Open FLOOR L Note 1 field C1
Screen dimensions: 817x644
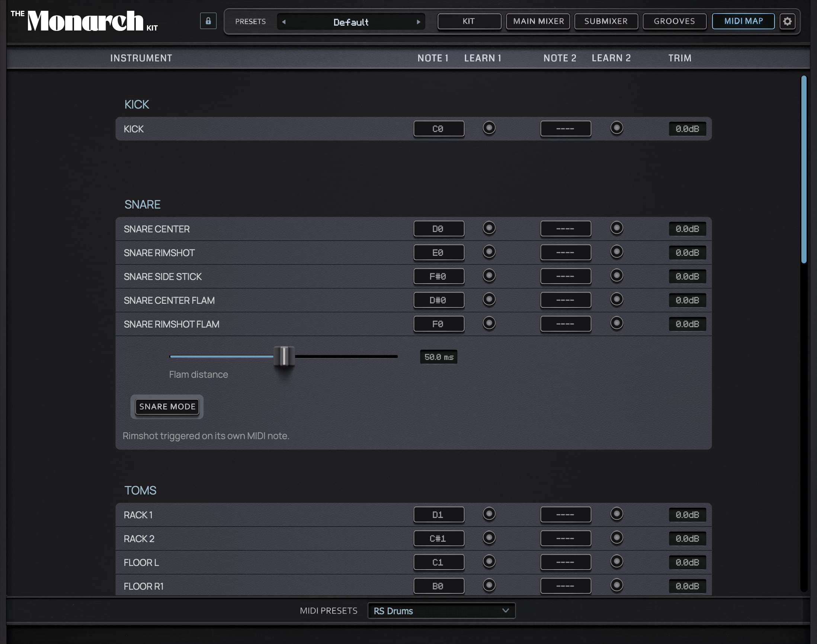(439, 562)
